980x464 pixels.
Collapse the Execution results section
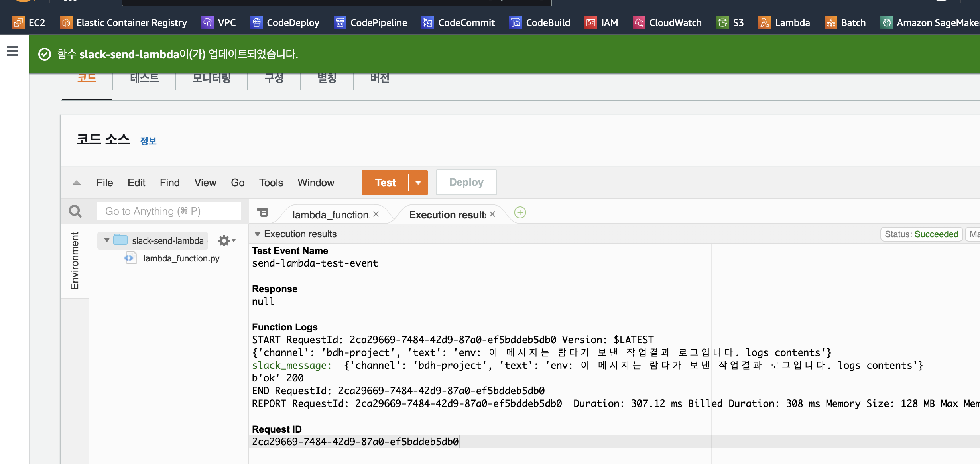(x=258, y=234)
